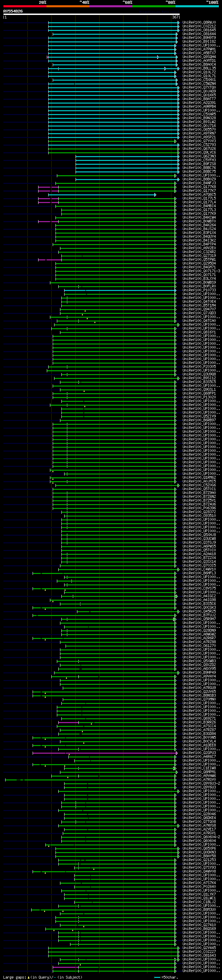The image size is (222, 980).
Task: Click label UniRef100_C5WZN4
Action: coord(199,84)
